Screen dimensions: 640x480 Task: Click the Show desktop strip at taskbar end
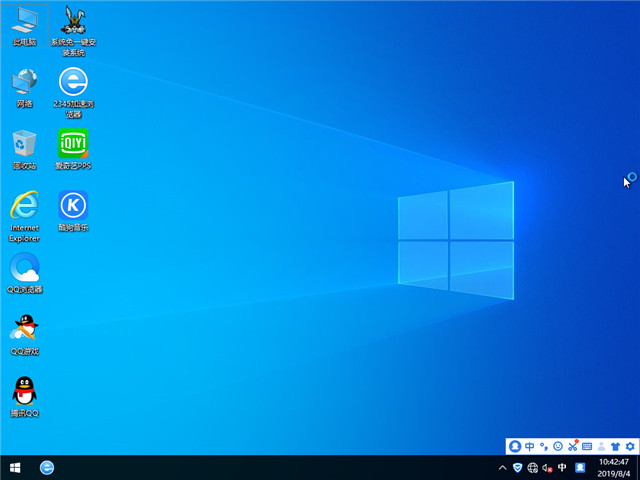coord(638,468)
